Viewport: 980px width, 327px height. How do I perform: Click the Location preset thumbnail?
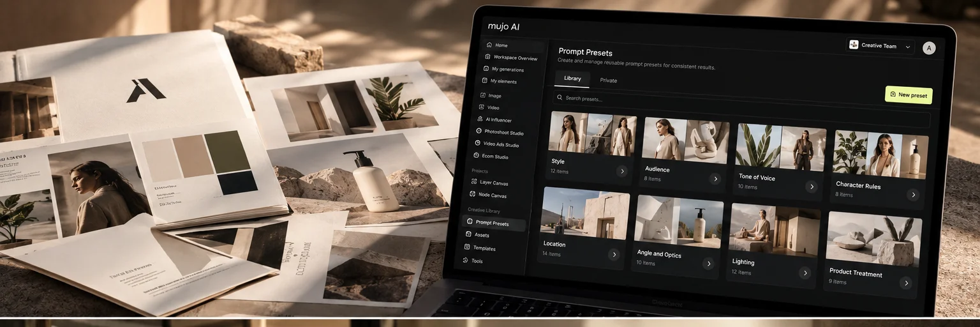(x=585, y=213)
